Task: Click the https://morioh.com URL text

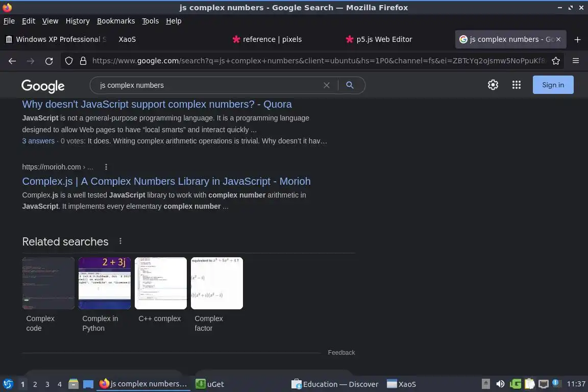Action: 52,167
